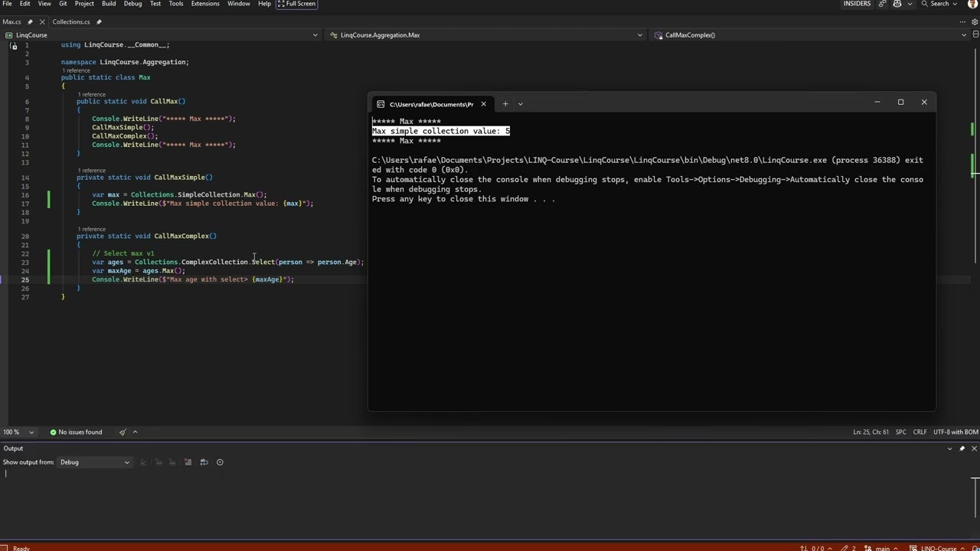Switch to the Max.cs tab
Screen dimensions: 980x551
coord(12,21)
